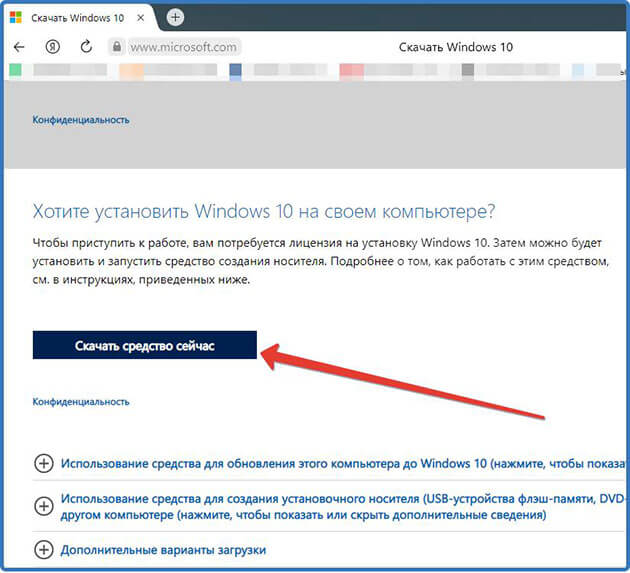Click the www.microsoft.com address field
The height and width of the screenshot is (573, 630).
pyautogui.click(x=183, y=47)
